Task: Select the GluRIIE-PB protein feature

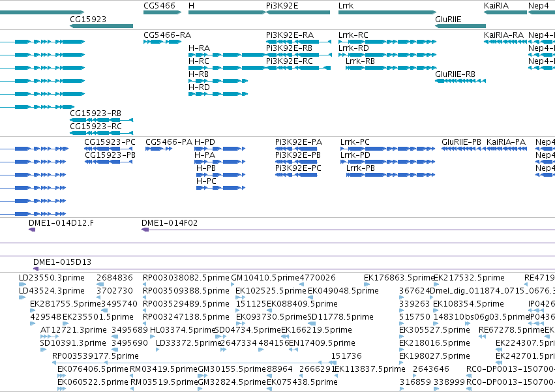Action: point(463,149)
